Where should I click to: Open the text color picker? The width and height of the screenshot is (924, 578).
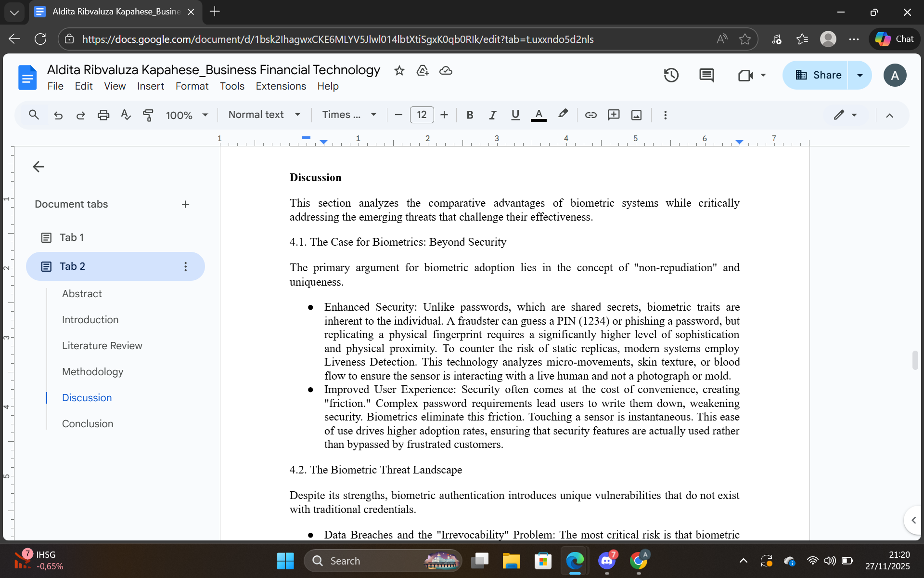click(x=539, y=115)
